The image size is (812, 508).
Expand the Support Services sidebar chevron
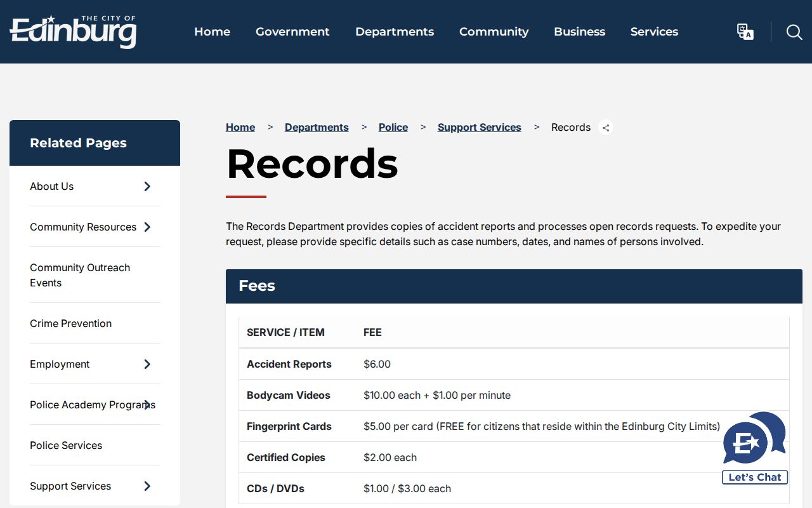pos(147,486)
